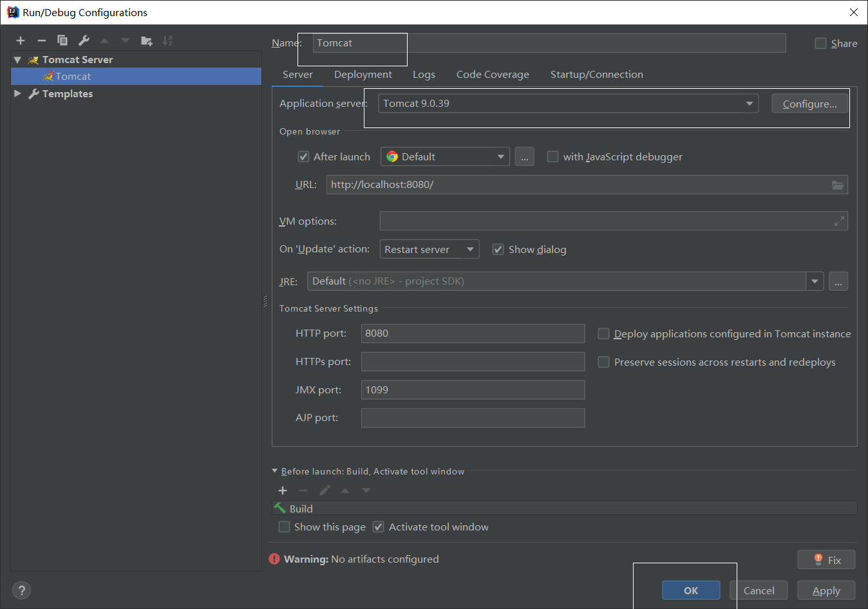Screen dimensions: 868x609
Task: Move configuration down with the down arrow in the left toolbar
Action: tap(126, 41)
